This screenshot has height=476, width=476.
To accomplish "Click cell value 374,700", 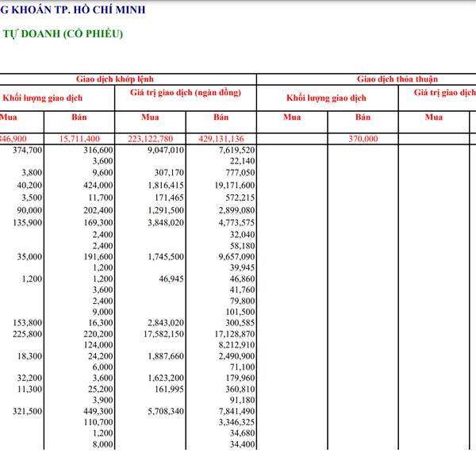I will (28, 150).
